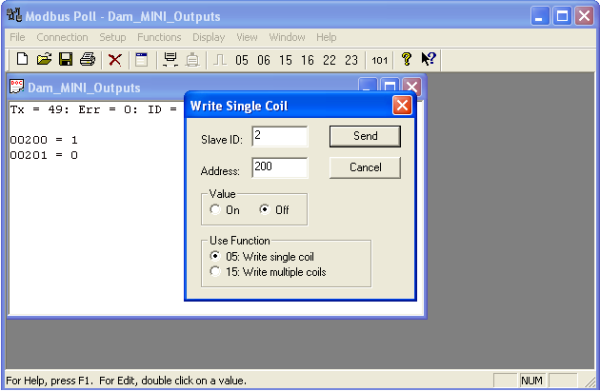Click the Modbus Poll application title icon
This screenshot has width=600, height=391.
coord(14,15)
